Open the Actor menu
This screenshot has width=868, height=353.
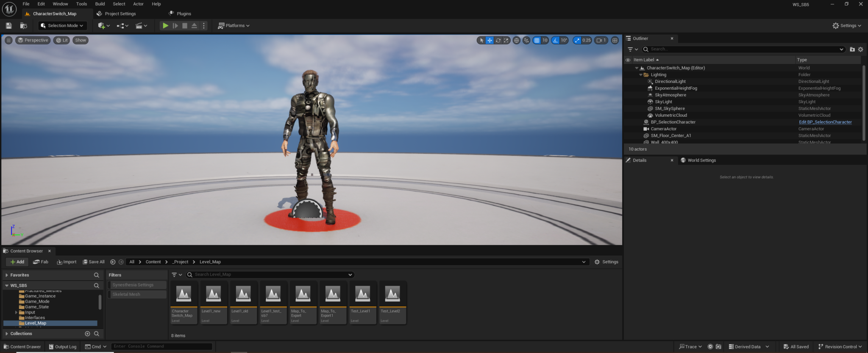(x=138, y=4)
